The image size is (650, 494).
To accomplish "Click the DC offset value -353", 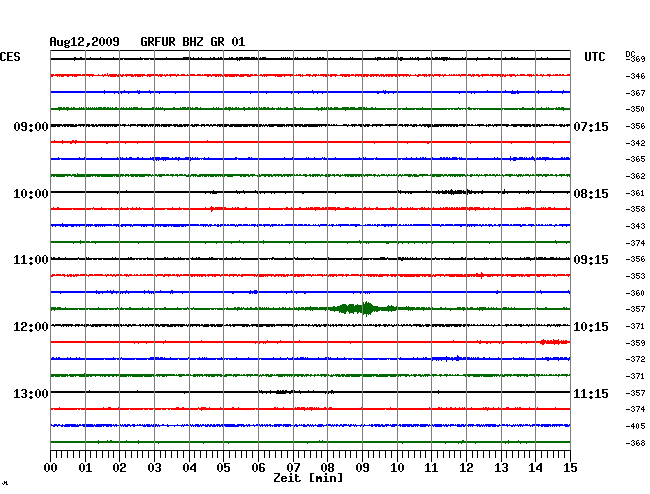I will tap(635, 276).
